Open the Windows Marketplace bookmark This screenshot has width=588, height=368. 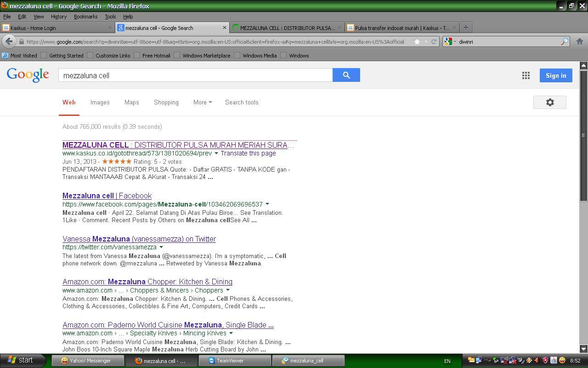pyautogui.click(x=202, y=55)
